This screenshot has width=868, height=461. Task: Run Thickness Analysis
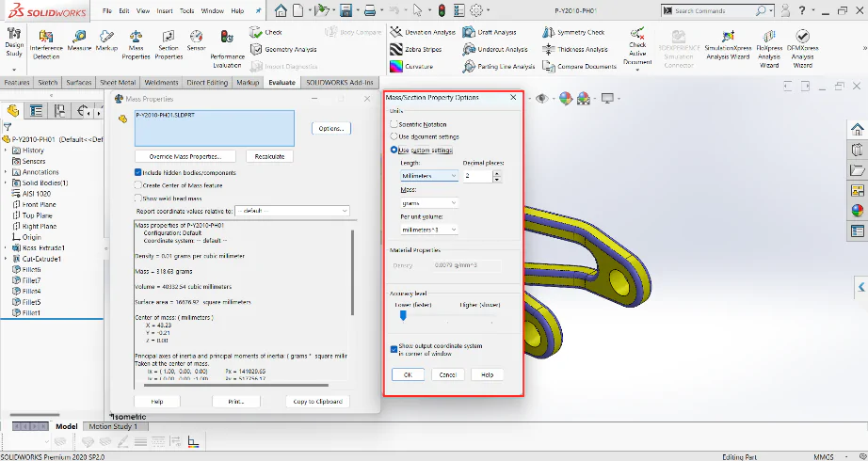(x=574, y=49)
